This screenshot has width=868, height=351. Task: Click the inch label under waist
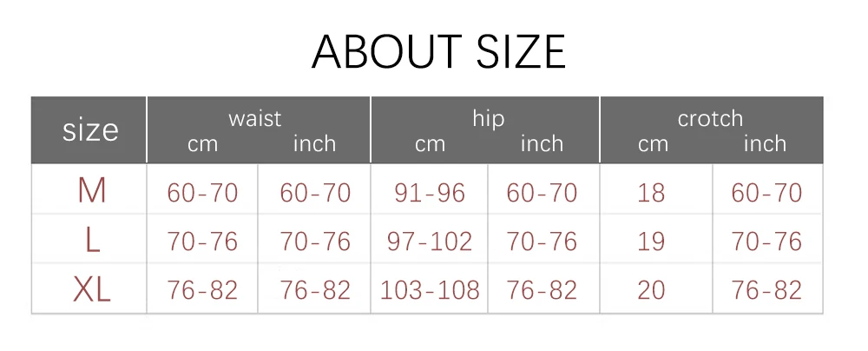[314, 143]
